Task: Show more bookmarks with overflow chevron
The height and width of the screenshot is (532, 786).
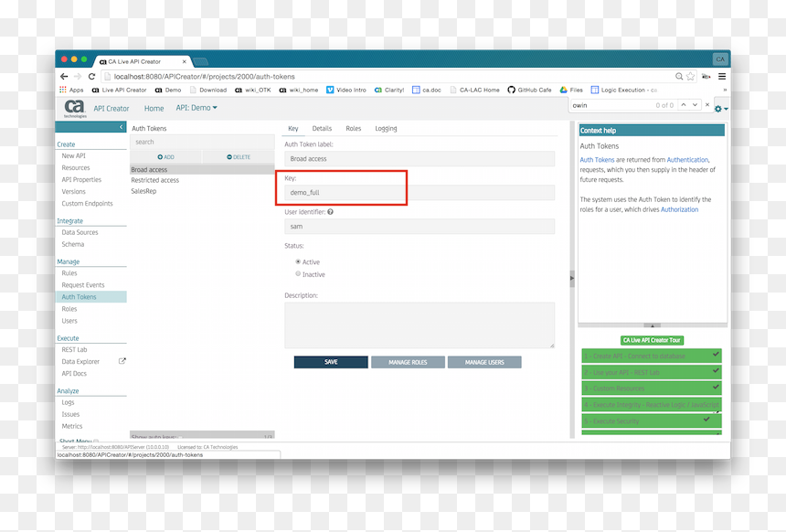Action: [x=725, y=90]
